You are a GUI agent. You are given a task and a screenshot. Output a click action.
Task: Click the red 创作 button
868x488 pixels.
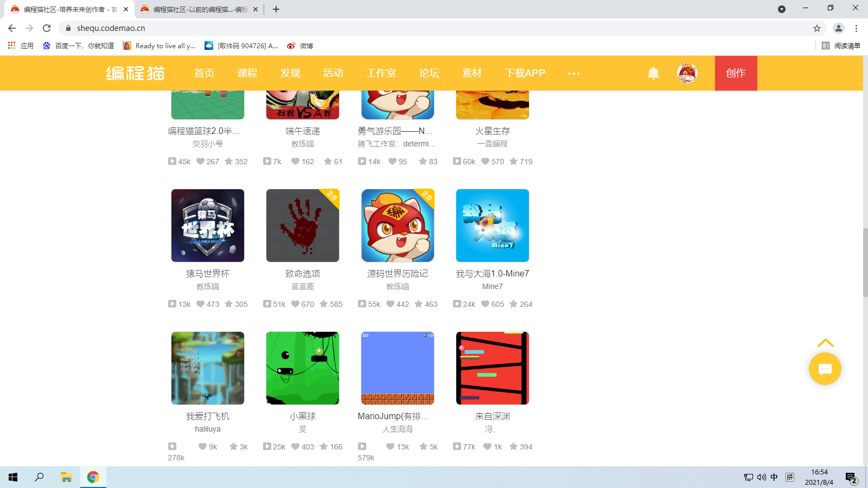(x=736, y=73)
